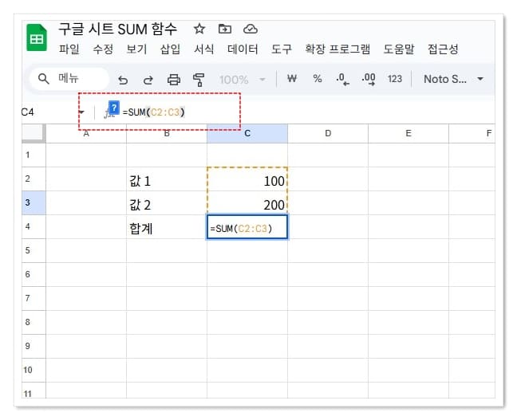Select row 2 header
Screen dimensions: 517x420
[34, 179]
